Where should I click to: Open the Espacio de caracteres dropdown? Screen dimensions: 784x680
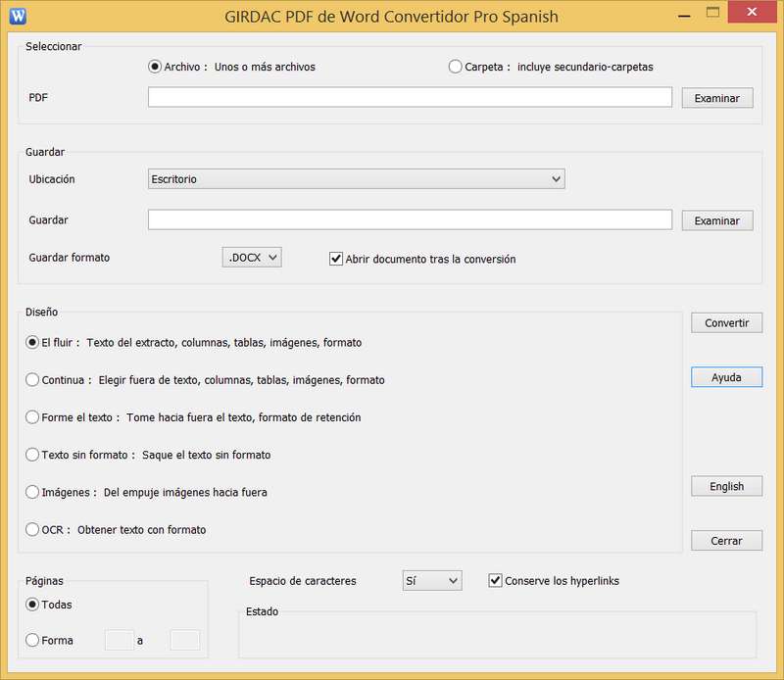coord(432,581)
